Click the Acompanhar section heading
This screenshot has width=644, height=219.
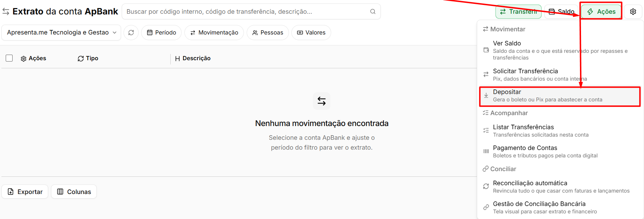[x=505, y=113]
